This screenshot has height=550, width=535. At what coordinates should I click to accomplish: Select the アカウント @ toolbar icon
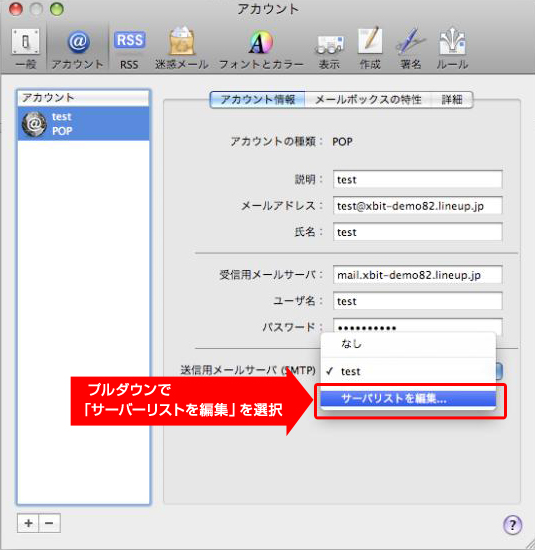click(x=78, y=49)
